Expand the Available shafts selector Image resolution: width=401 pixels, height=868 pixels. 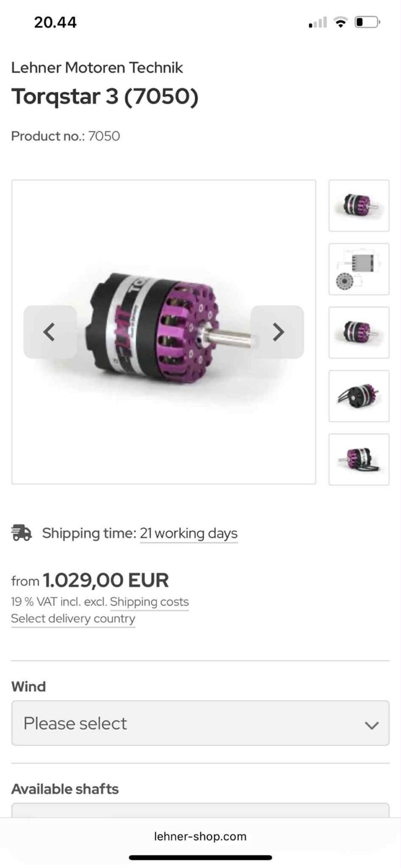click(200, 810)
